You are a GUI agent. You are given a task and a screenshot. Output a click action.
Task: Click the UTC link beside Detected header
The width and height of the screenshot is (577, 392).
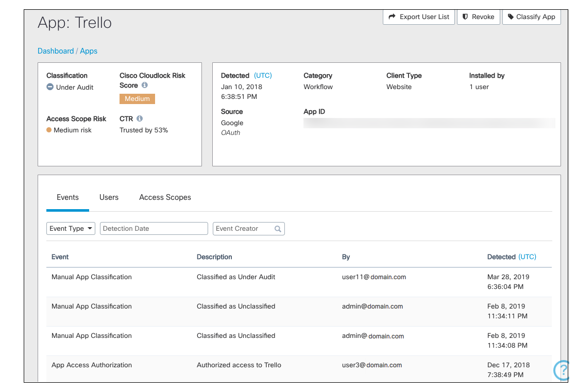click(263, 75)
